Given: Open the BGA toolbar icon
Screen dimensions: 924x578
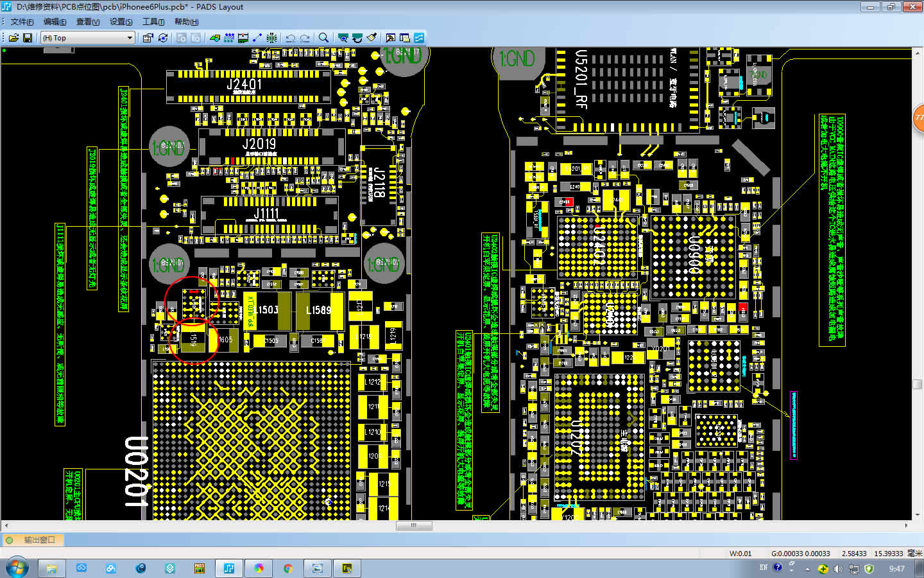Looking at the screenshot, I should tap(272, 38).
